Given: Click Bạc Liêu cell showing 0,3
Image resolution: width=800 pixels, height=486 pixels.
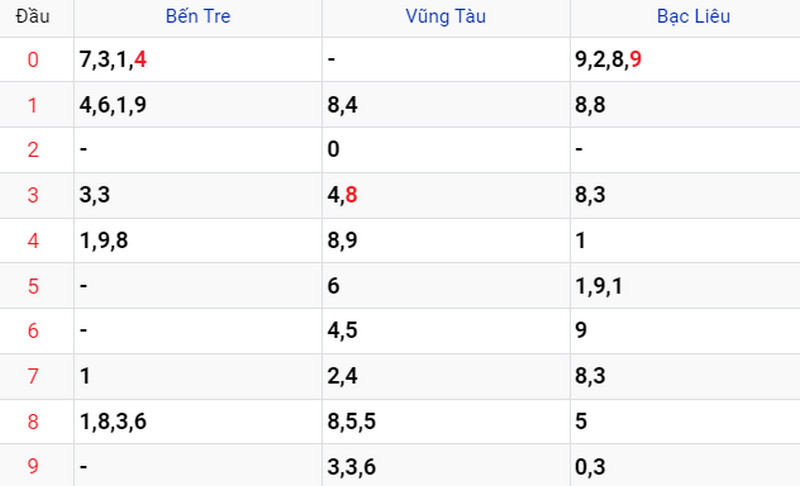Looking at the screenshot, I should (x=685, y=466).
